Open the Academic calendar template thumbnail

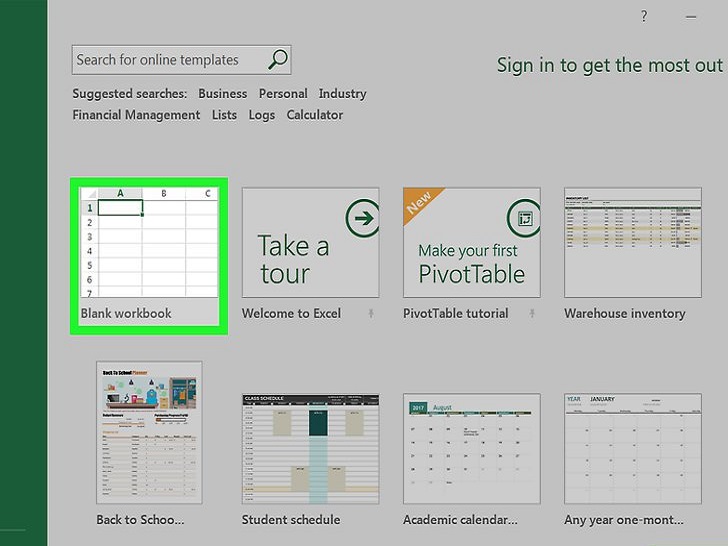pyautogui.click(x=472, y=449)
